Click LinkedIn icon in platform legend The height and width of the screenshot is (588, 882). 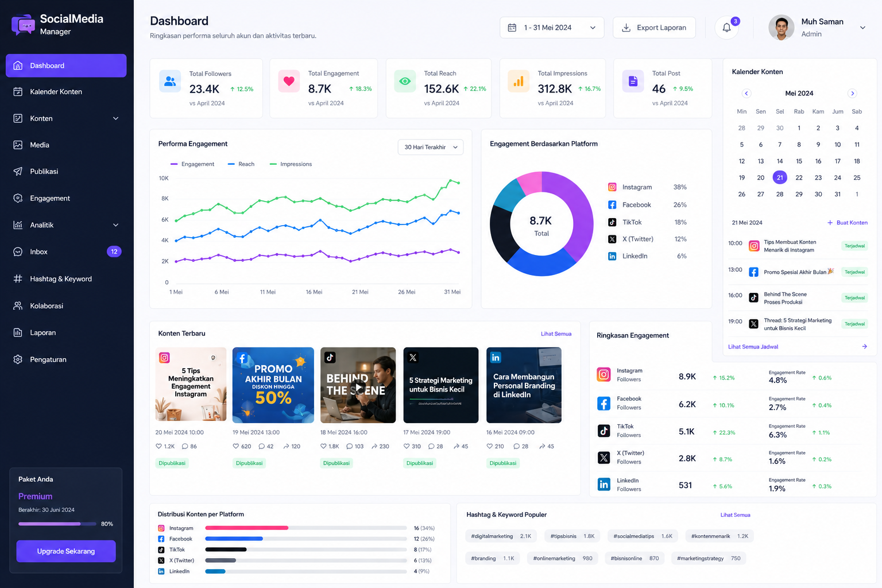point(612,256)
